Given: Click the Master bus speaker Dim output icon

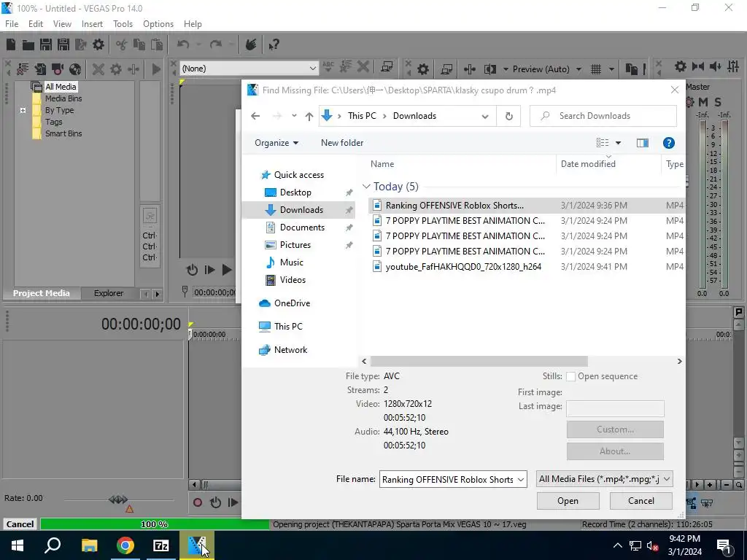Looking at the screenshot, I should point(716,66).
